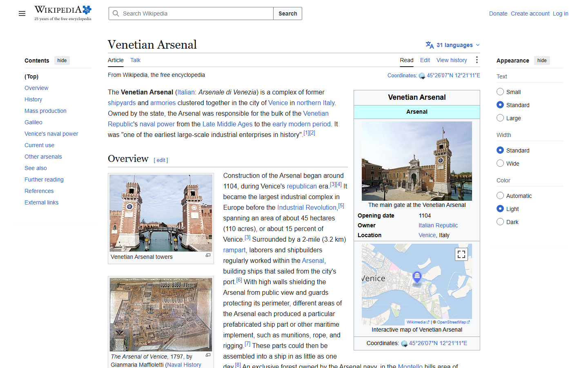Follow the shipyards link
This screenshot has width=588, height=368.
click(122, 103)
